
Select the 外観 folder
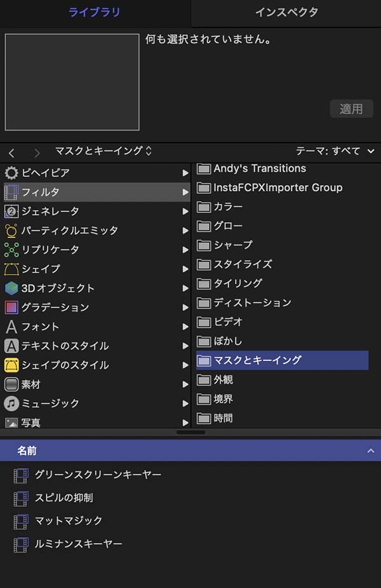282,380
